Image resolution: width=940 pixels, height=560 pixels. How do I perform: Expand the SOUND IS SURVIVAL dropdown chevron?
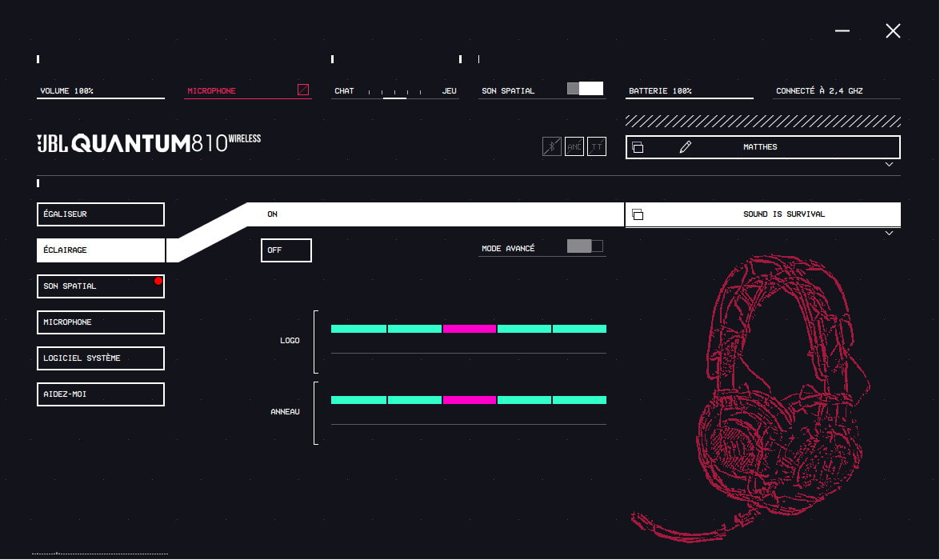click(x=889, y=234)
